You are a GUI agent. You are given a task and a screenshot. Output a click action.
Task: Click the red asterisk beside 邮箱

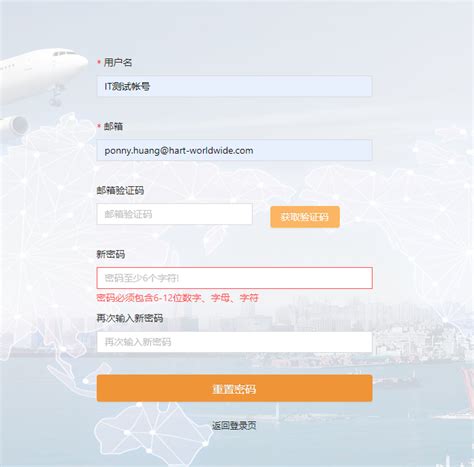point(99,126)
